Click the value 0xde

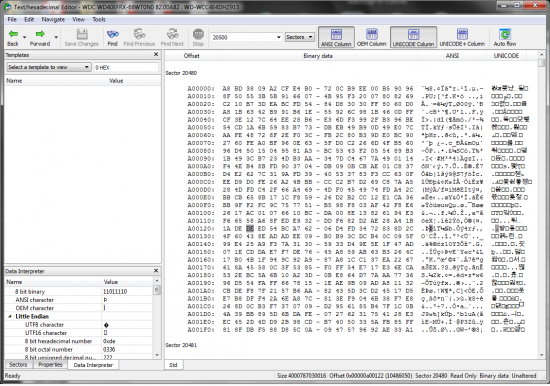[109, 341]
